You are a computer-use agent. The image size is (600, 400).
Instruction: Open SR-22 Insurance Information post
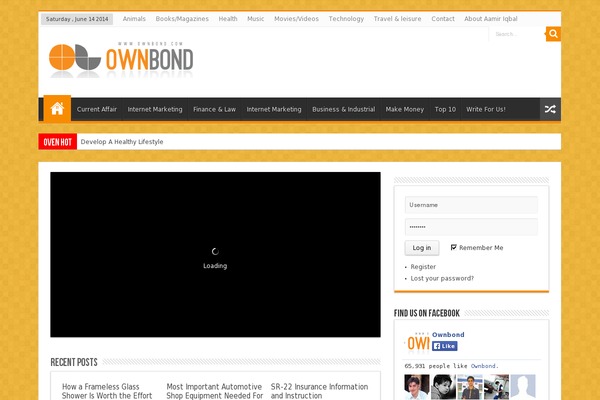click(x=319, y=391)
